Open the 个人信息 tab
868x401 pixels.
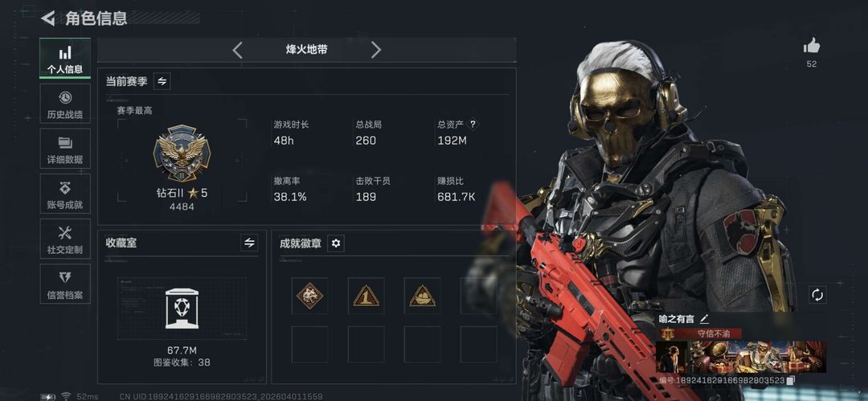(65, 58)
